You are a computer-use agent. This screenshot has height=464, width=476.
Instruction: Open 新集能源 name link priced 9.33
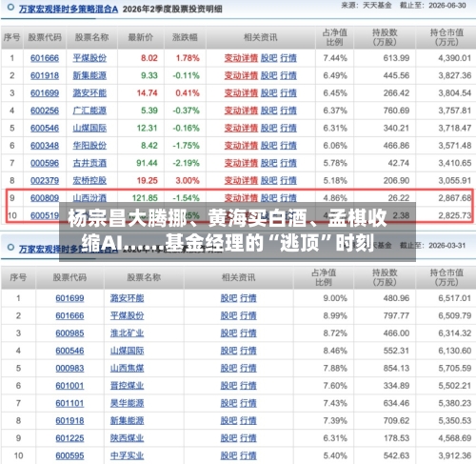[x=89, y=75]
